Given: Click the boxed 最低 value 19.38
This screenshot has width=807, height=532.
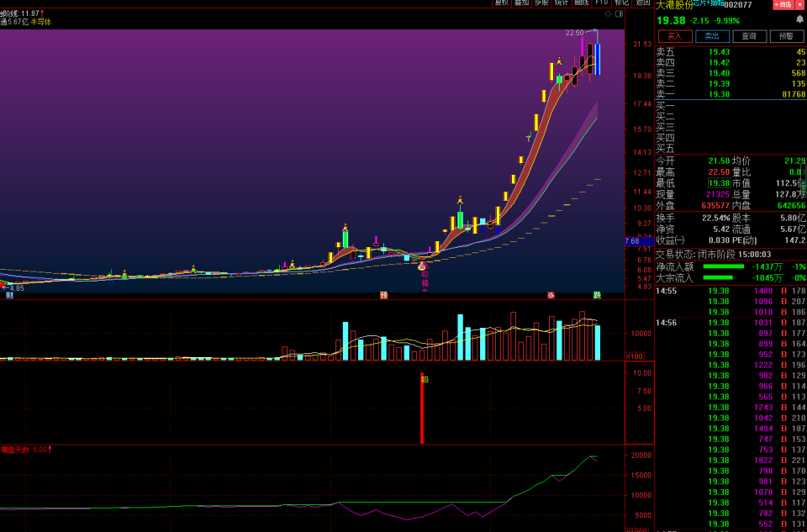Looking at the screenshot, I should (719, 183).
